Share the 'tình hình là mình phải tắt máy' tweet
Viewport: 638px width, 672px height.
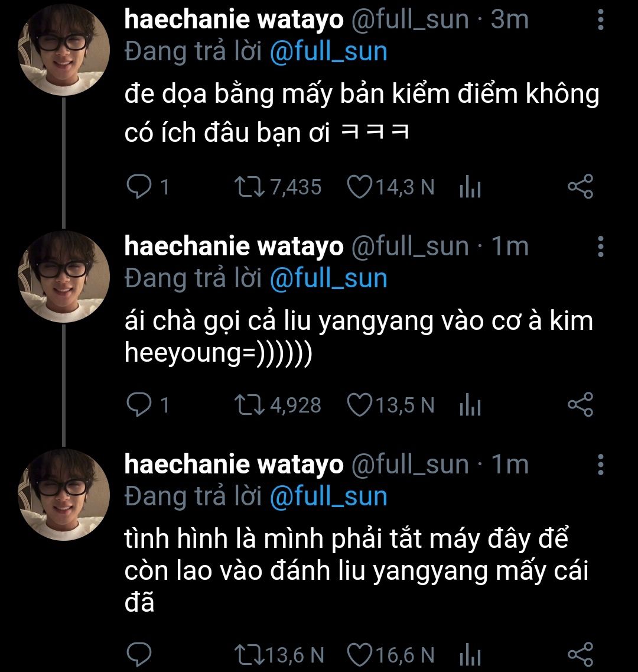(580, 654)
